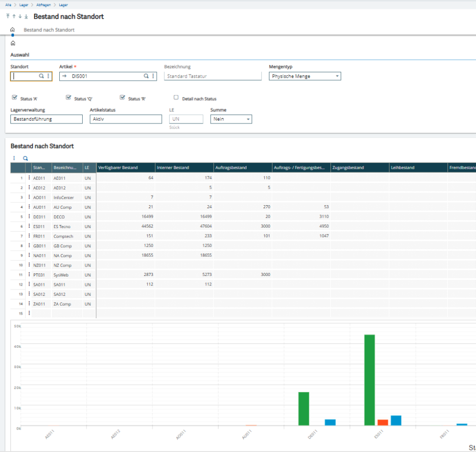The width and height of the screenshot is (476, 452).
Task: Go to previous record arrow icon
Action: click(14, 17)
